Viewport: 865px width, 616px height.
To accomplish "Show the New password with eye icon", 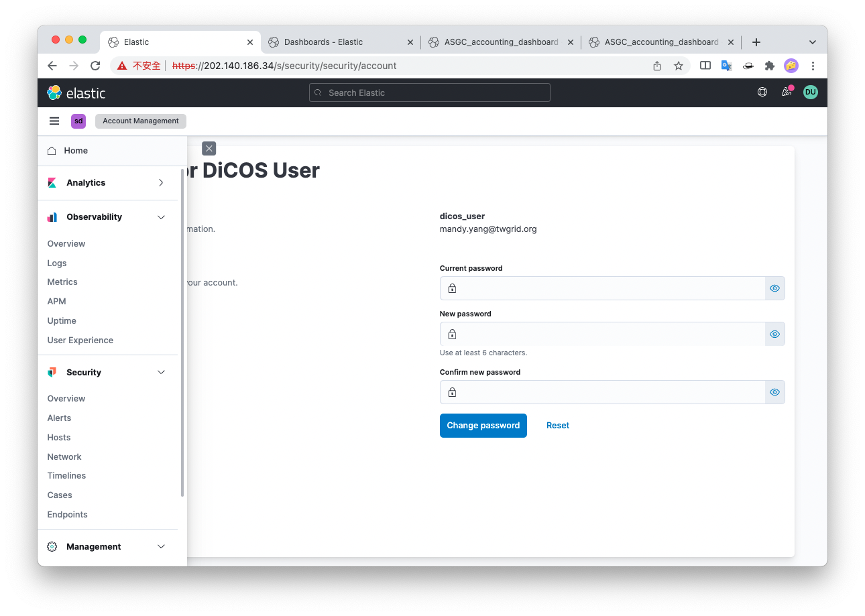I will pos(775,334).
